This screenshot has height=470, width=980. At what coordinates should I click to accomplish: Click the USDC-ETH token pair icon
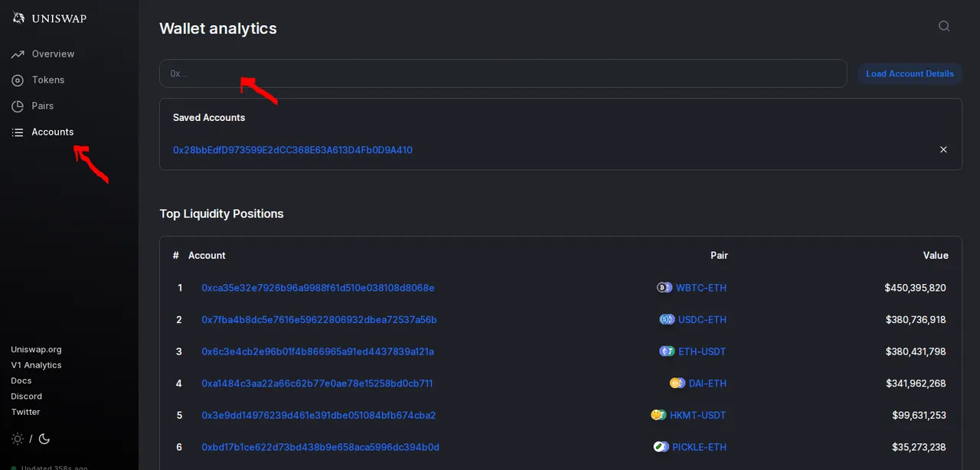pyautogui.click(x=667, y=320)
